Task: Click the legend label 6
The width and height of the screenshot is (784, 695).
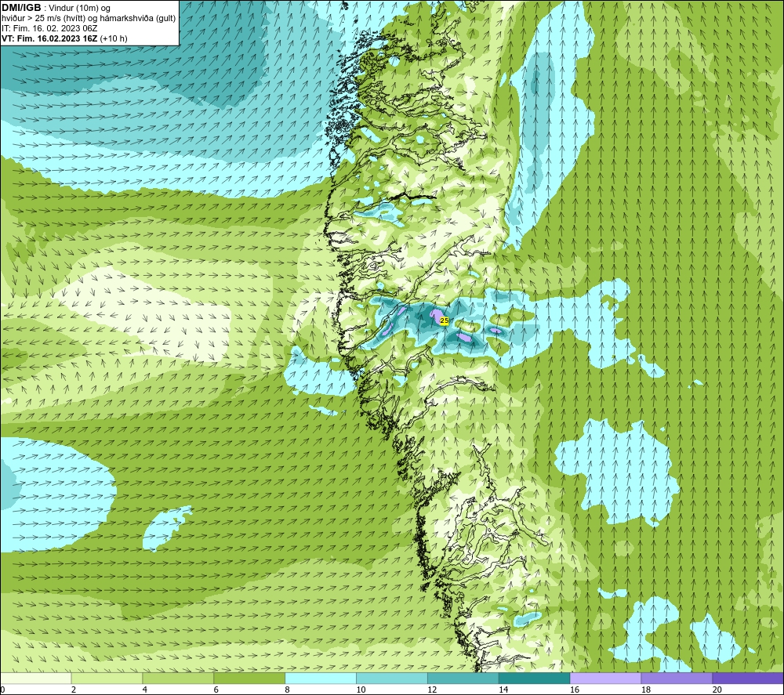Action: click(x=216, y=690)
